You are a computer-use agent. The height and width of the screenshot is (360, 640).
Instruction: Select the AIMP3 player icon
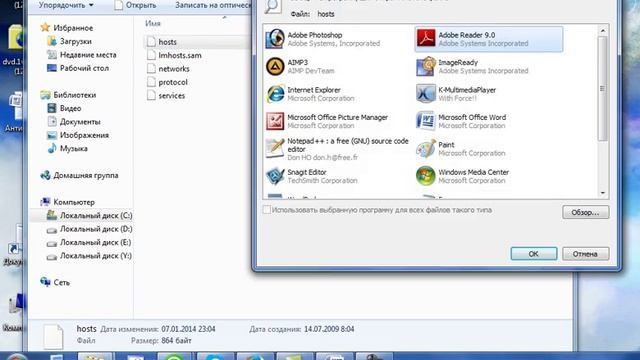pos(275,67)
